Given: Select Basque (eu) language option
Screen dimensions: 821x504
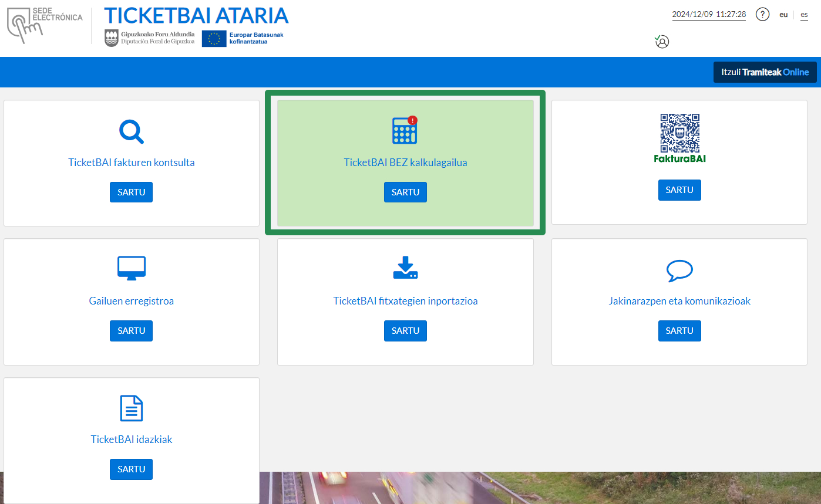Looking at the screenshot, I should pyautogui.click(x=783, y=15).
